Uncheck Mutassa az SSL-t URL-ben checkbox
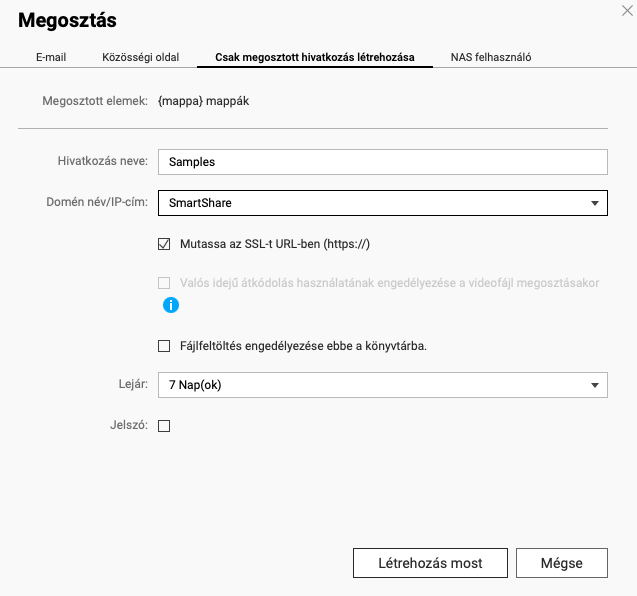 pyautogui.click(x=164, y=244)
